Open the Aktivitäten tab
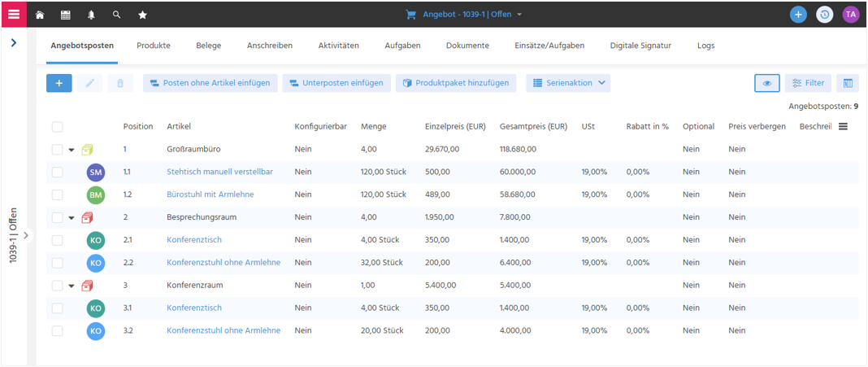Viewport: 868px width, 367px height. 339,46
